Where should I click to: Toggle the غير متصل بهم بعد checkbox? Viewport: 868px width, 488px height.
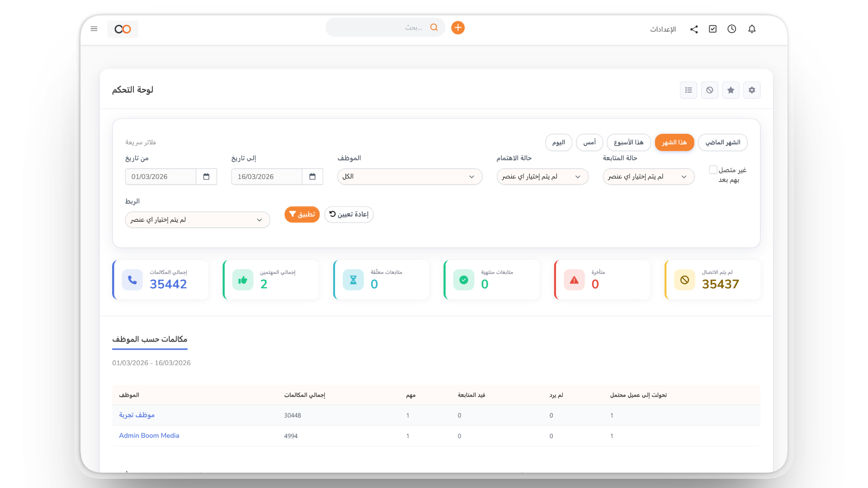click(713, 170)
